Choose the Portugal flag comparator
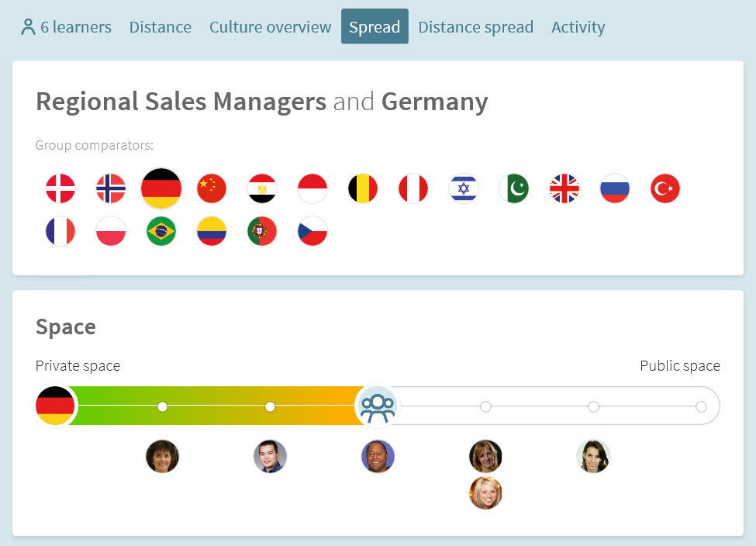The width and height of the screenshot is (756, 546). point(262,231)
